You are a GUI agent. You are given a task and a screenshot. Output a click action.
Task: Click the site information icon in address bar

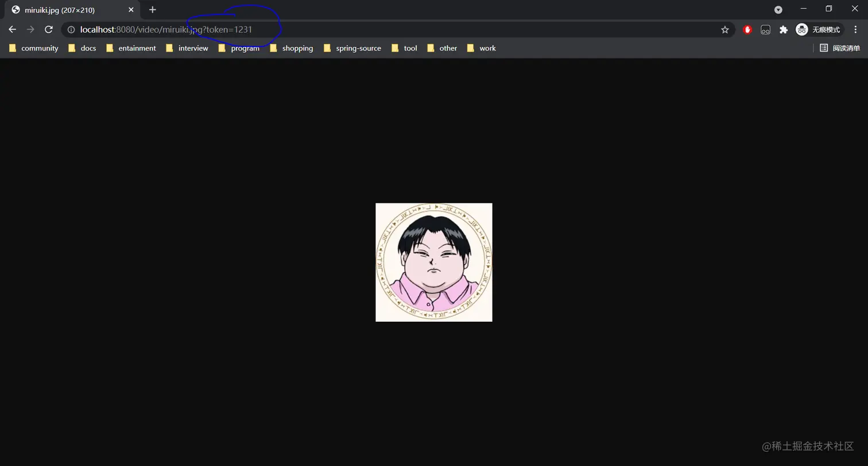click(70, 29)
